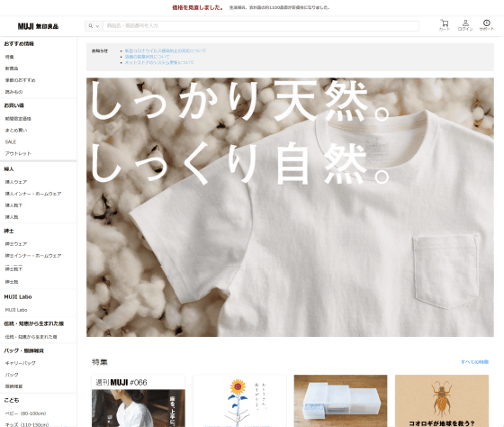
Task: Open the sunflower illustration feature card
Action: tap(239, 401)
